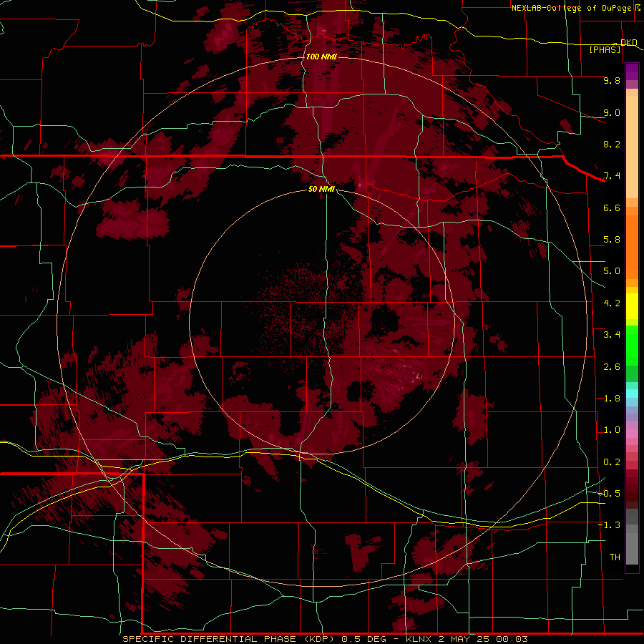
Task: Click the KLNX radar site identifier
Action: 419,639
